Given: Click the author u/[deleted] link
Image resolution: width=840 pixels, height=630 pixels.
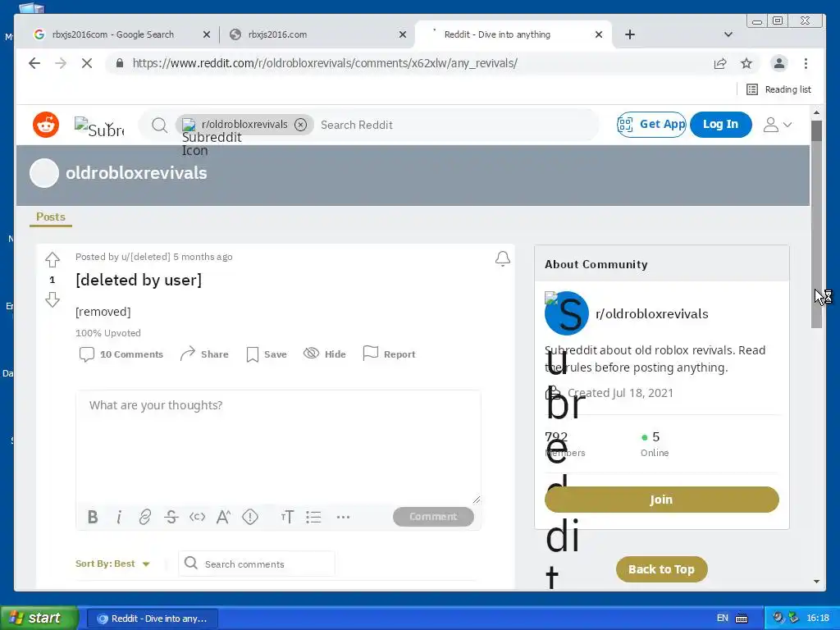Looking at the screenshot, I should [146, 257].
